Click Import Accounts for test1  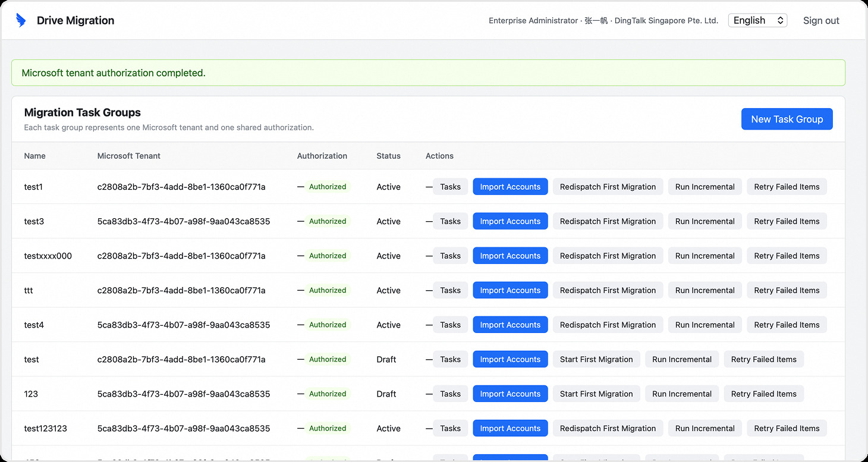pyautogui.click(x=510, y=187)
